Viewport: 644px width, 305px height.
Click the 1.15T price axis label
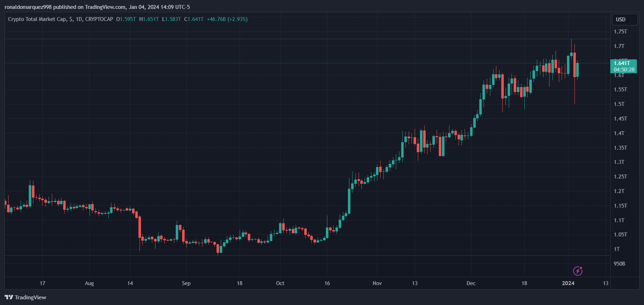[620, 206]
